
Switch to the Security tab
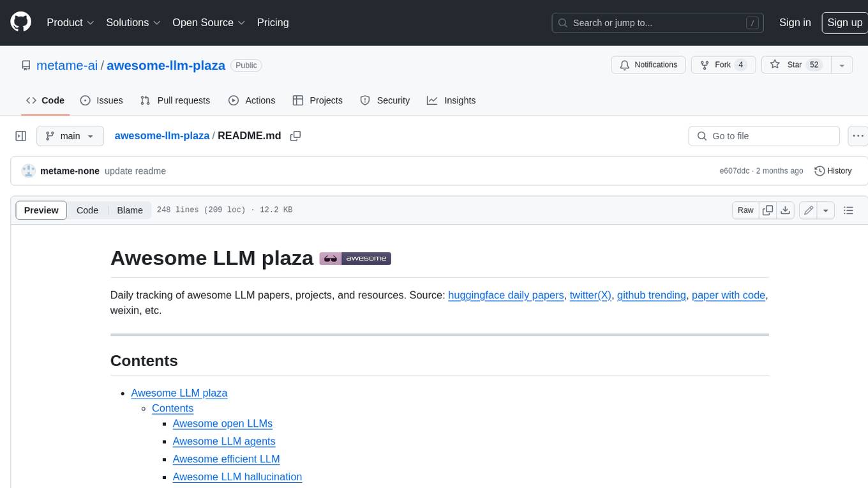[x=385, y=100]
